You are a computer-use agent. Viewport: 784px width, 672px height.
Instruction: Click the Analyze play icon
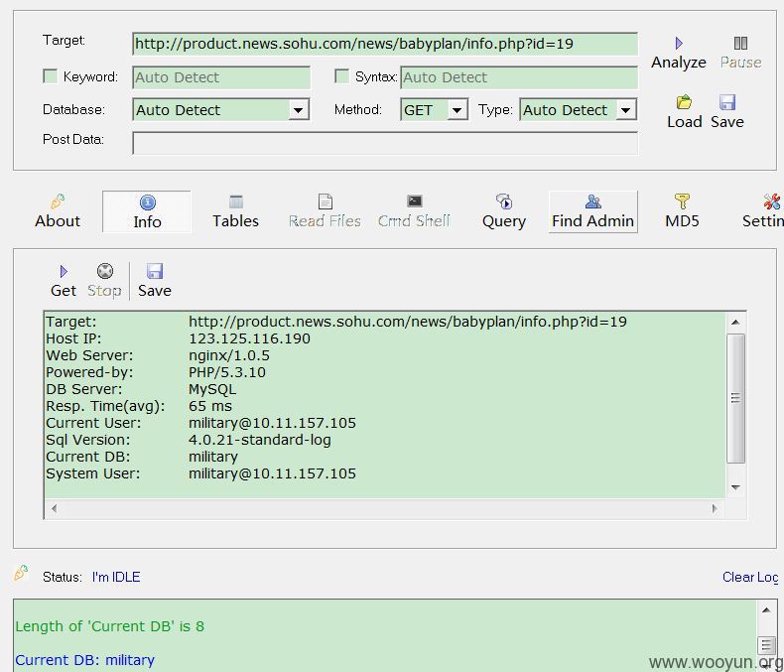pos(679,43)
